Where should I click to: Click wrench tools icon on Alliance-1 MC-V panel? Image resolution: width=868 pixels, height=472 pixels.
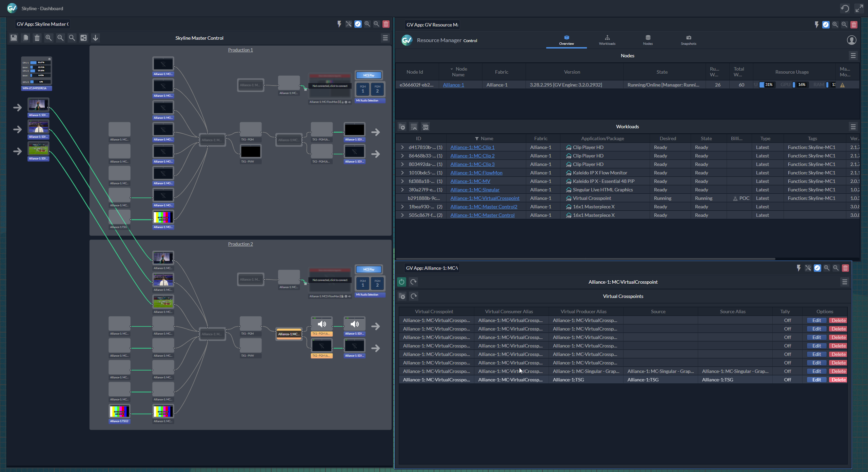[808, 268]
